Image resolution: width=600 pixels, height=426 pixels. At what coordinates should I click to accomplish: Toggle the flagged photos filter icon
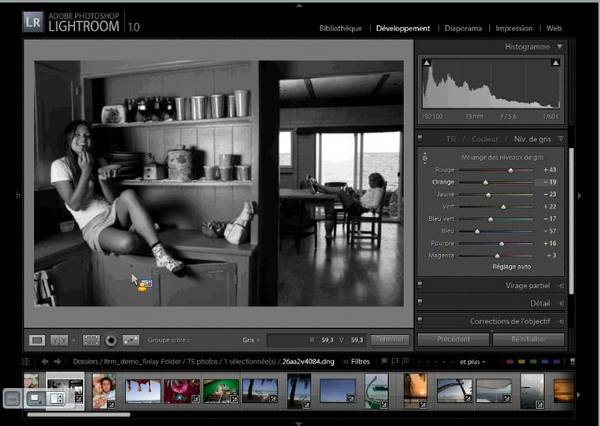click(384, 361)
